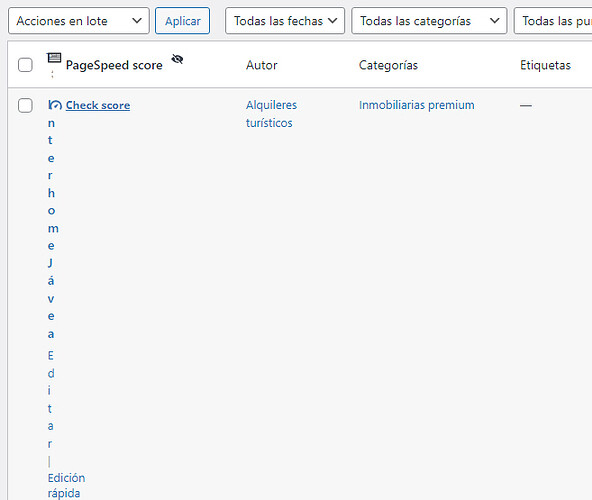Open the Todas las categorías dropdown

click(429, 21)
